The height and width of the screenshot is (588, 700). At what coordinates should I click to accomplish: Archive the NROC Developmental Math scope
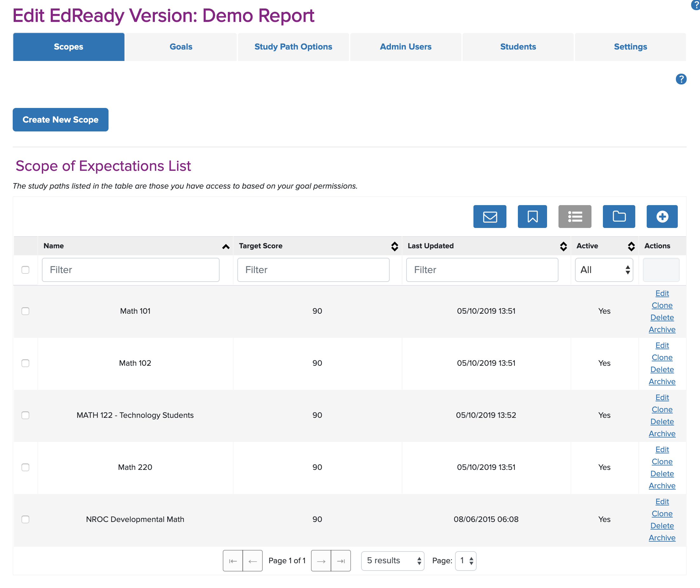(x=662, y=537)
